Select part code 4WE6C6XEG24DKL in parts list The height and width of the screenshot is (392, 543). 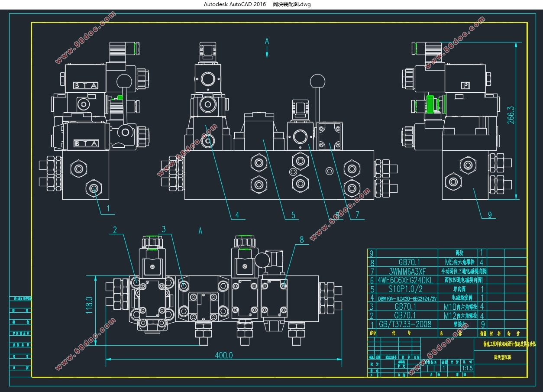[405, 280]
